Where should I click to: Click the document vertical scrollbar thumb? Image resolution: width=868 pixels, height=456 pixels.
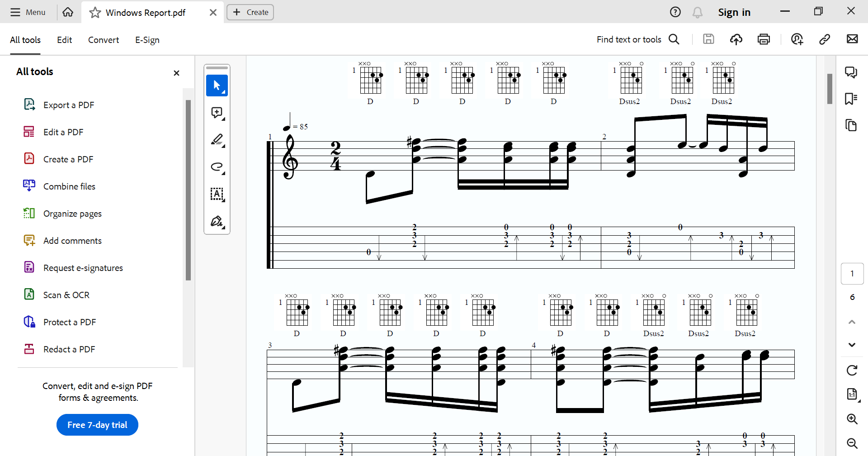click(830, 89)
